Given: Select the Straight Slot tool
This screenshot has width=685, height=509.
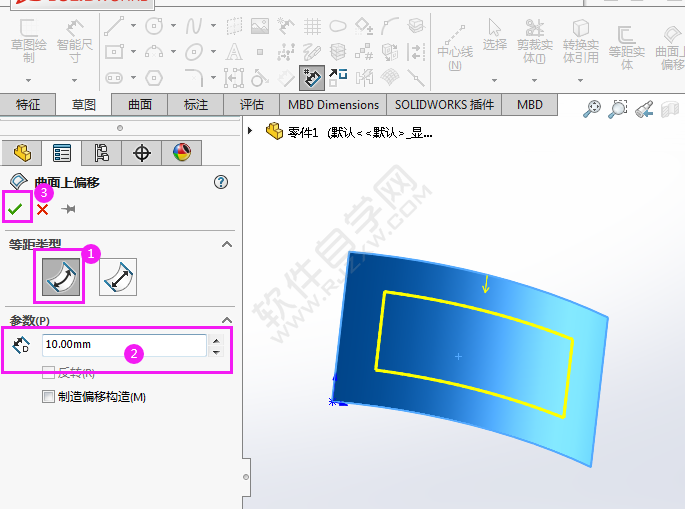Looking at the screenshot, I should [x=114, y=78].
